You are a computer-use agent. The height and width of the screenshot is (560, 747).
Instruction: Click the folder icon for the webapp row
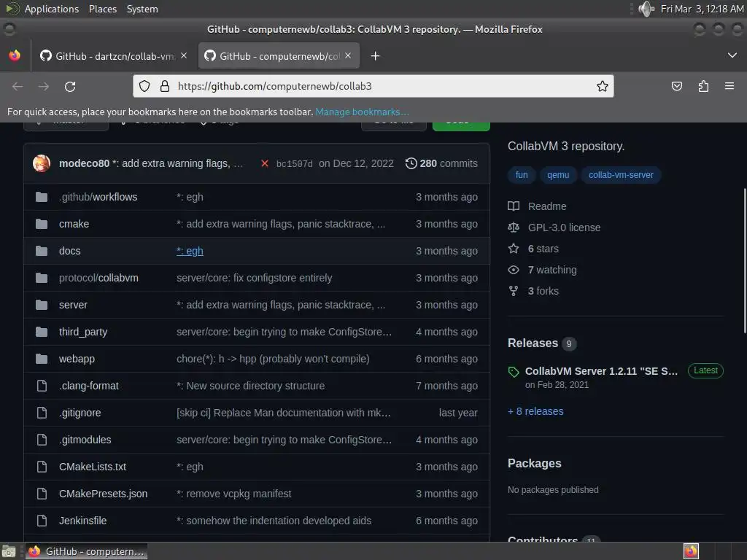42,359
